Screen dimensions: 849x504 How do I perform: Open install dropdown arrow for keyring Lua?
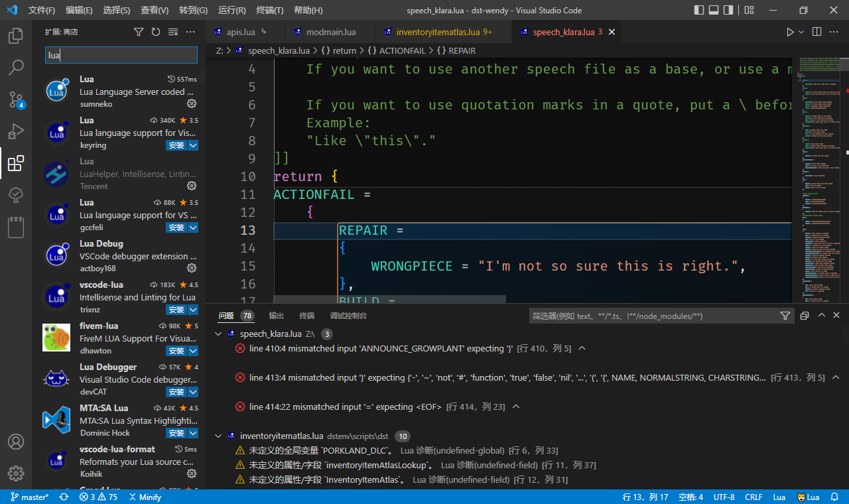[193, 145]
